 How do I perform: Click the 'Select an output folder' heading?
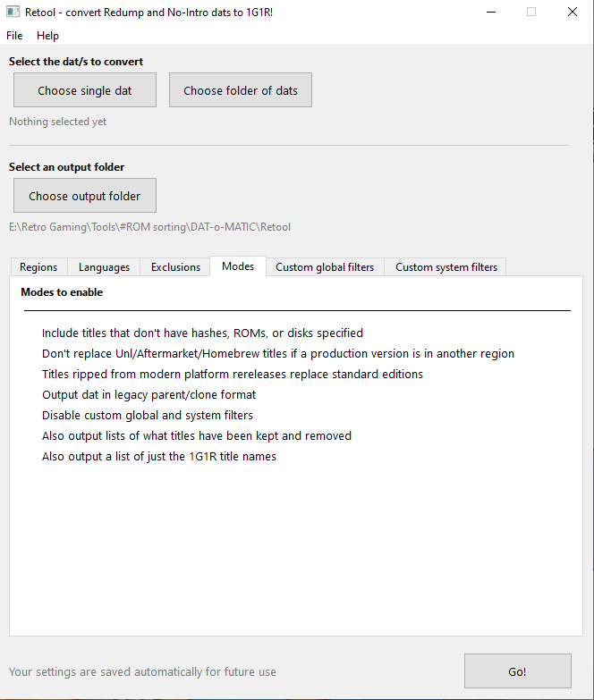66,167
